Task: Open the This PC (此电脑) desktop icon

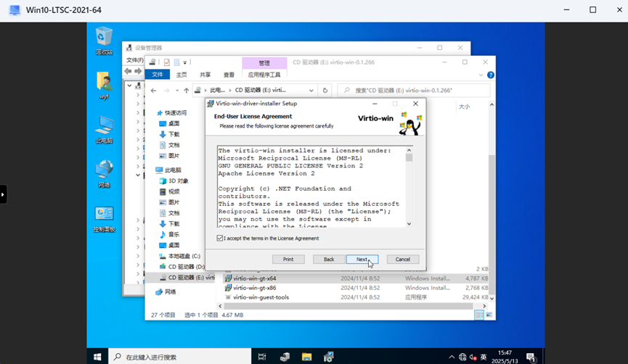Action: (x=104, y=130)
